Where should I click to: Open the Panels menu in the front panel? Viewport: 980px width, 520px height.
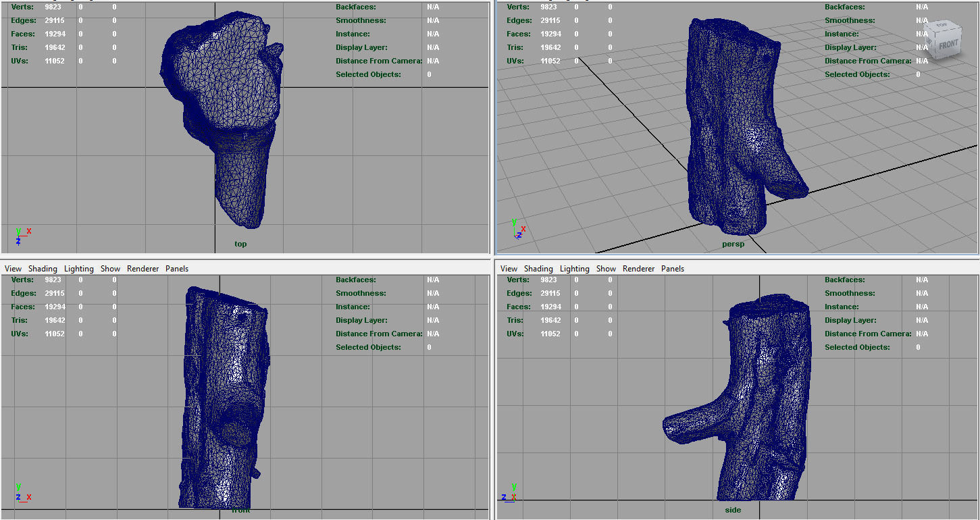[x=177, y=269]
